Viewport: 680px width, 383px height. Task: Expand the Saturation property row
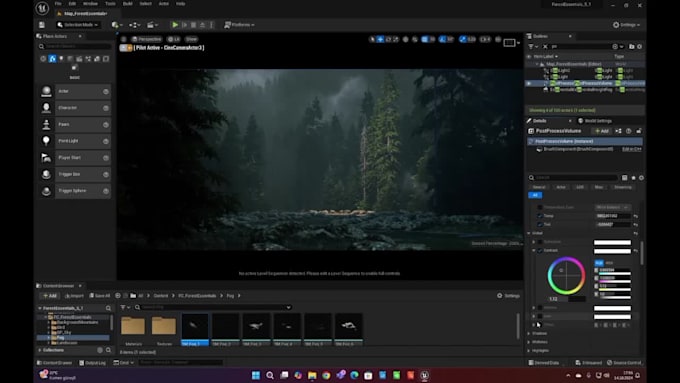534,242
